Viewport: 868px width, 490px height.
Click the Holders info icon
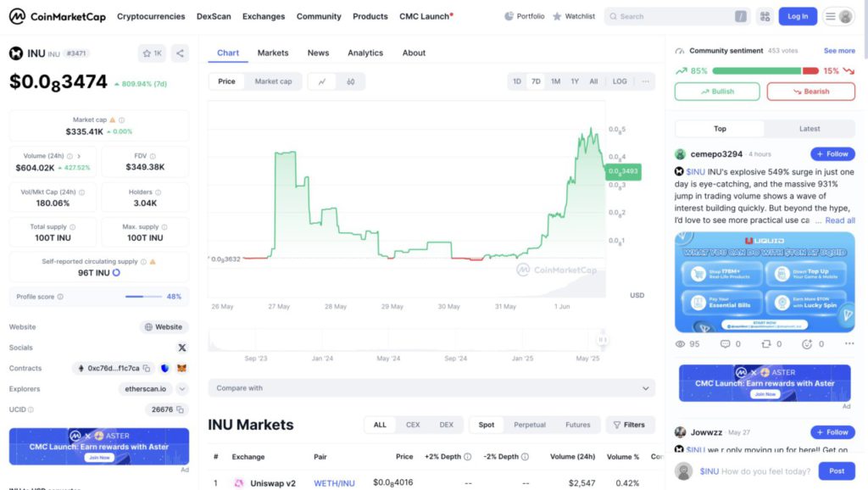tap(159, 192)
